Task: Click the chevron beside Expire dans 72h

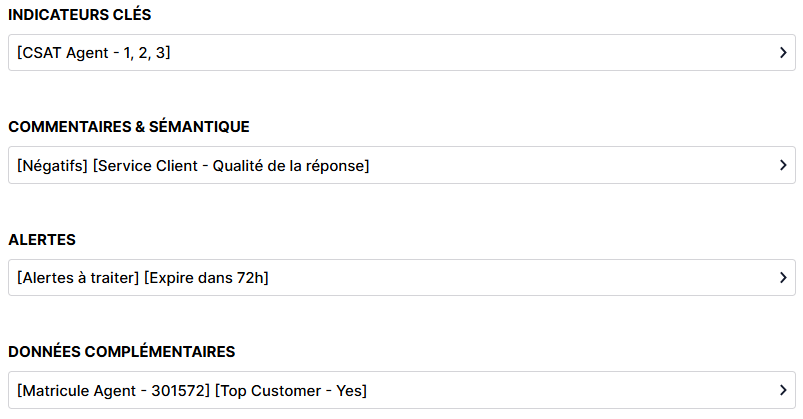Action: pyautogui.click(x=783, y=278)
